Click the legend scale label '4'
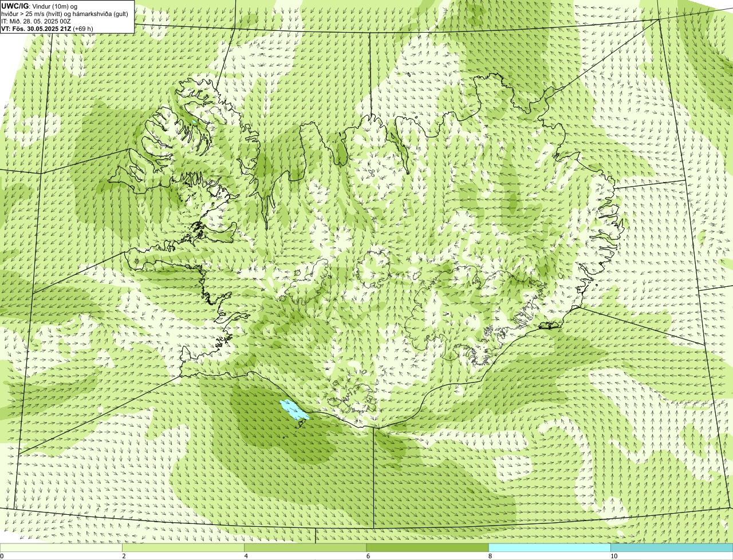 246,556
